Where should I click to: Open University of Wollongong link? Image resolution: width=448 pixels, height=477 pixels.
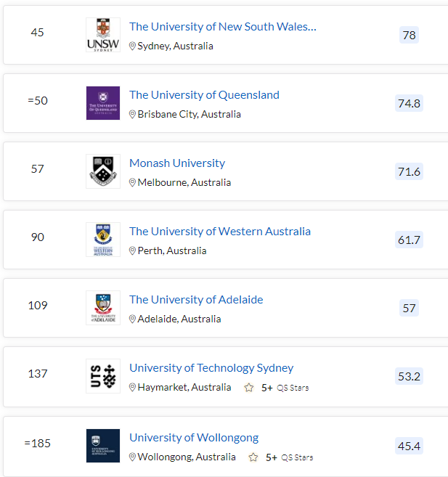coord(194,438)
